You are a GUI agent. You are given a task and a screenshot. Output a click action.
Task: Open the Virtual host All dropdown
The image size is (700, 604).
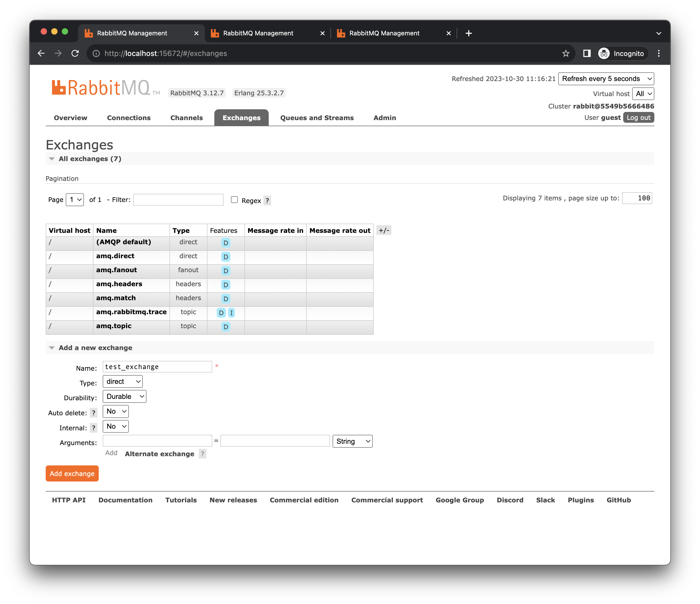click(x=643, y=94)
